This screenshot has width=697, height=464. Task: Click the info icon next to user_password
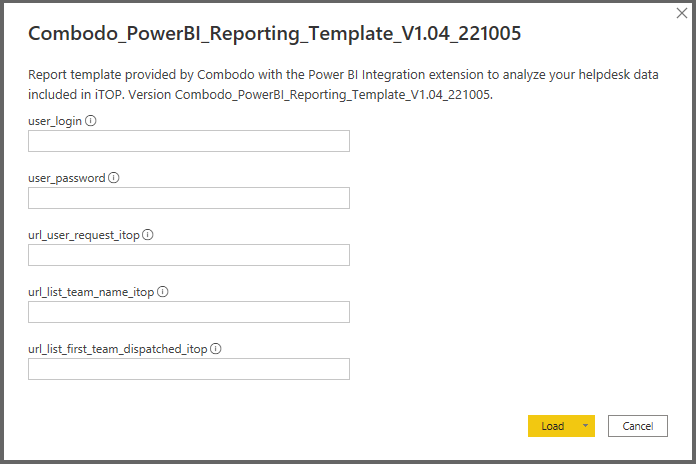(113, 178)
